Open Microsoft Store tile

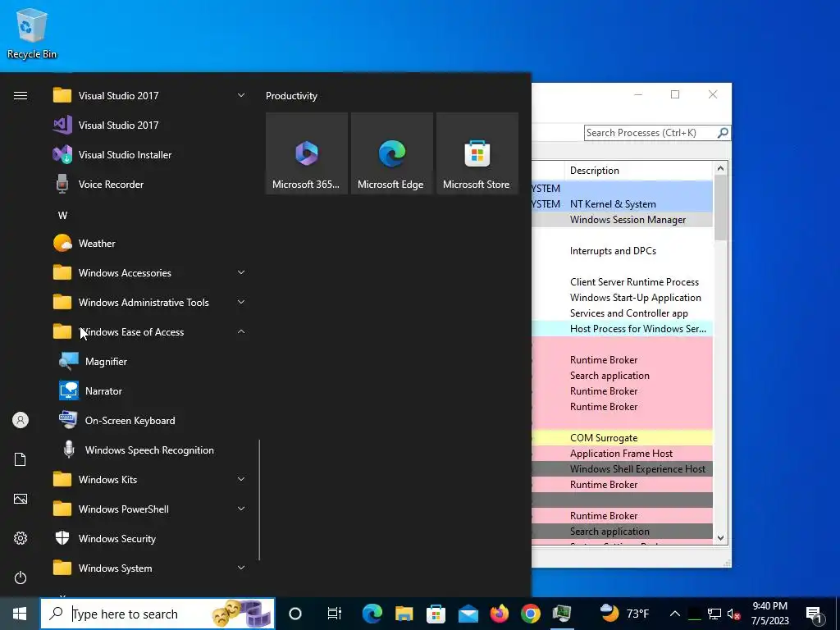tap(477, 153)
